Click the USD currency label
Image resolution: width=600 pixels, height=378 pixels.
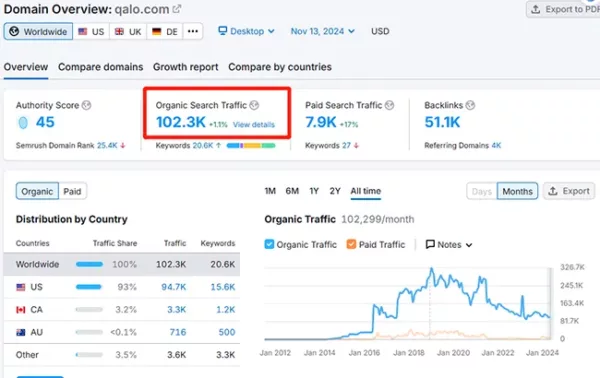tap(380, 31)
